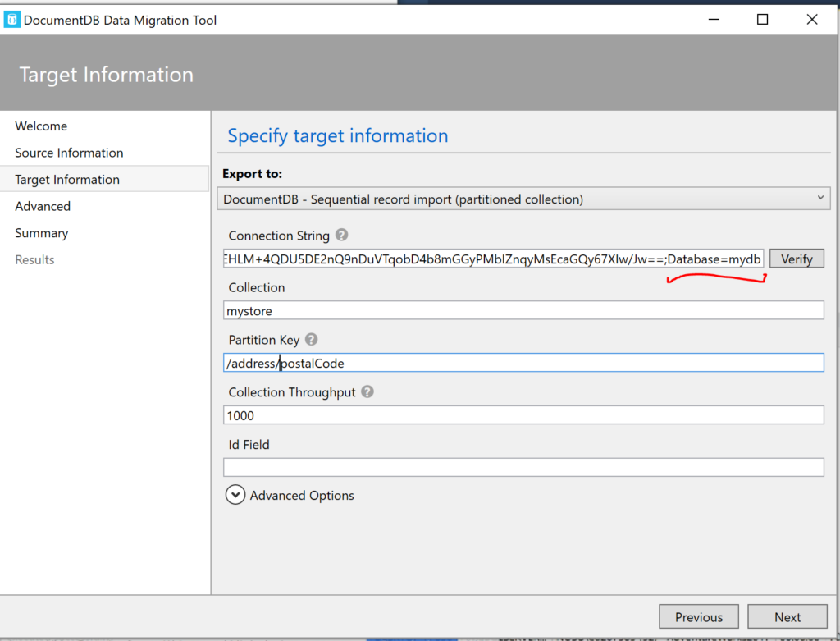Focus the empty Id Field input
The width and height of the screenshot is (840, 641).
[x=523, y=467]
